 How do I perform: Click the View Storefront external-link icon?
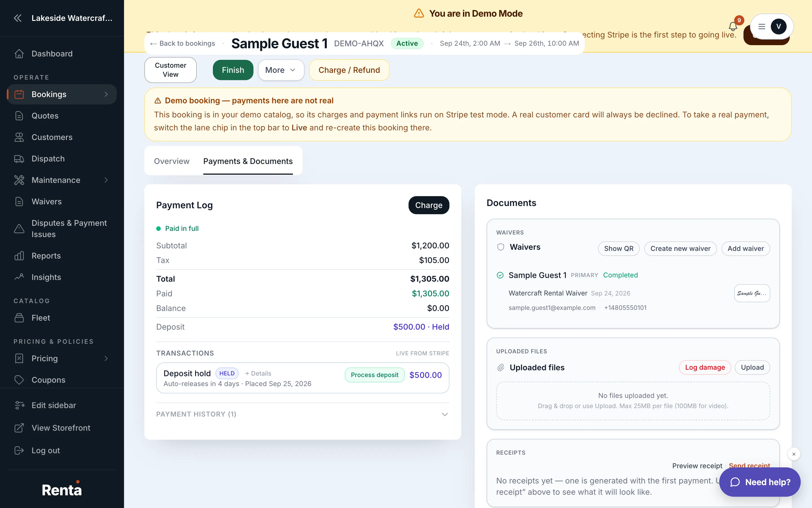click(19, 428)
